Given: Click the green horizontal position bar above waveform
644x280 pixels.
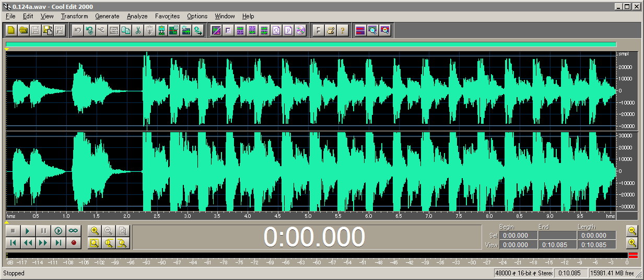Looking at the screenshot, I should tap(311, 45).
